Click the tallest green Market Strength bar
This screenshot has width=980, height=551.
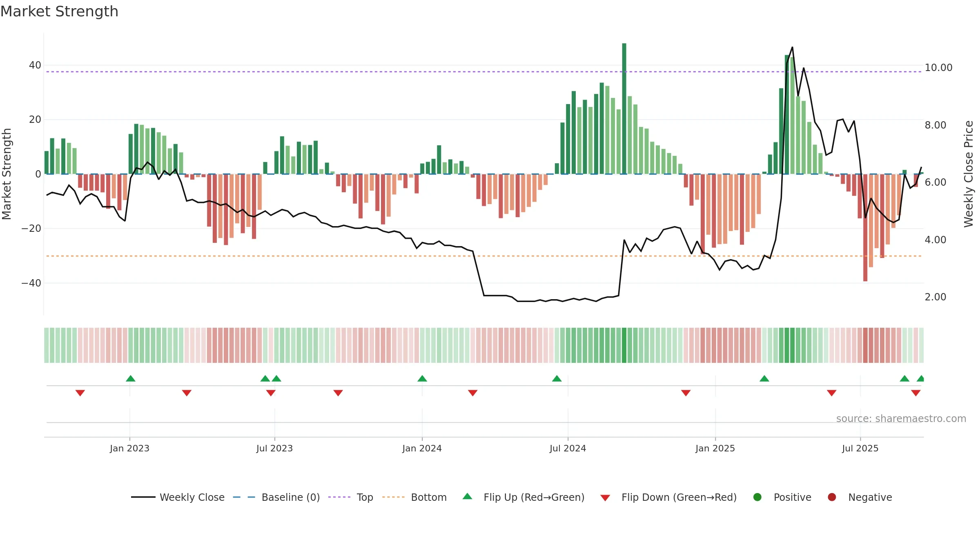624,109
